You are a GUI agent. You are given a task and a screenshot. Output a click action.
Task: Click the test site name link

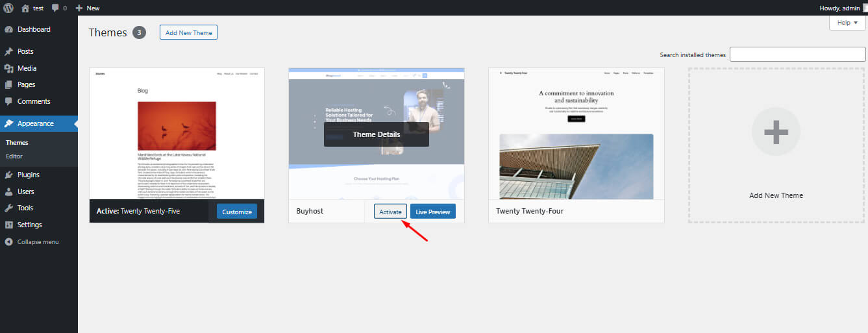click(x=38, y=8)
